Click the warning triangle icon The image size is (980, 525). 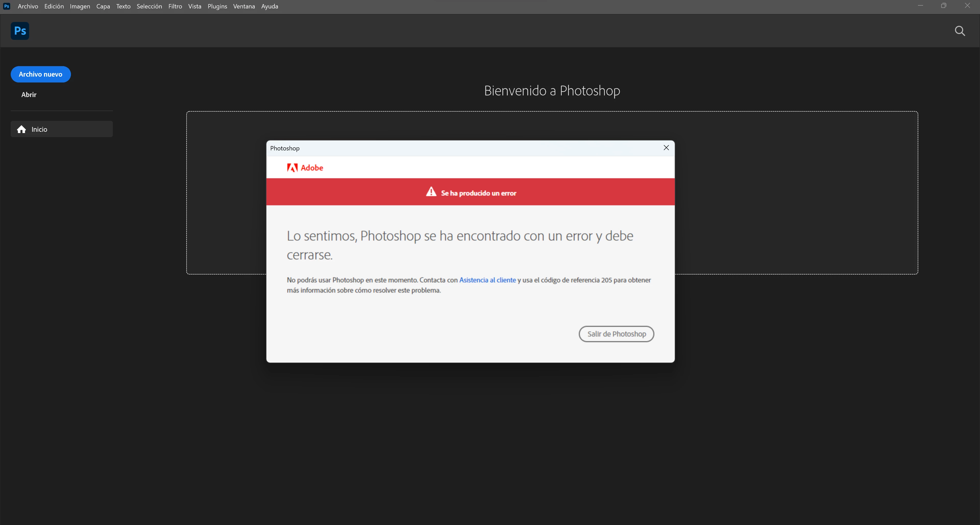coord(431,192)
